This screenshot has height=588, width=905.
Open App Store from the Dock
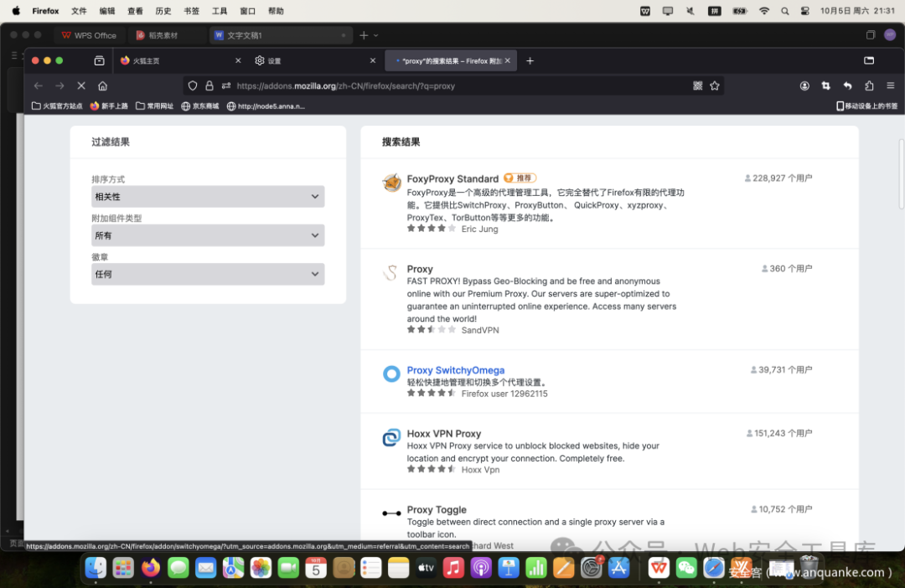pyautogui.click(x=618, y=568)
